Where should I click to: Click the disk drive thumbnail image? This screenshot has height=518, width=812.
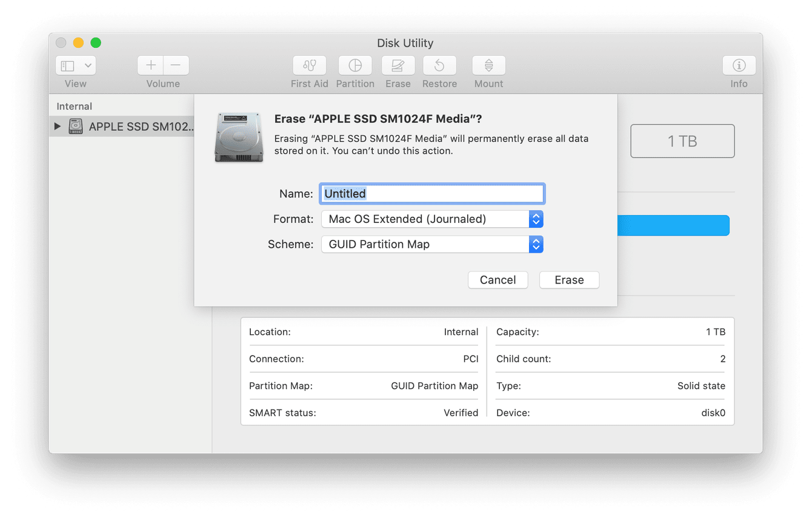coord(239,138)
